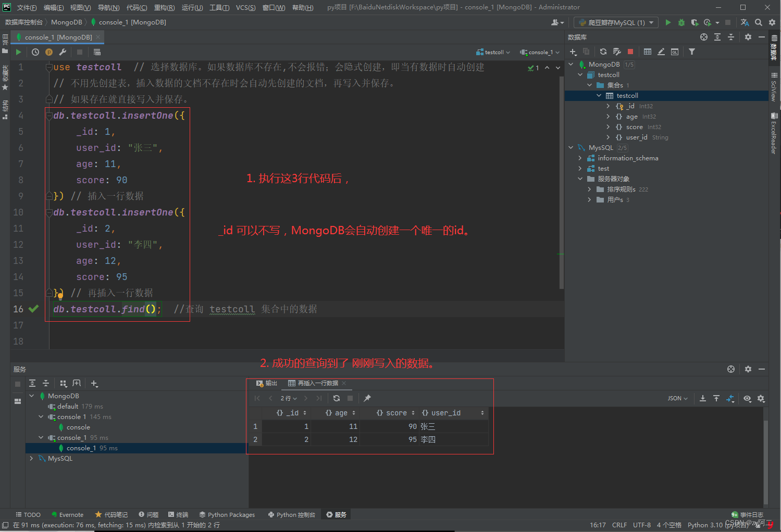
Task: Change the testcoll schema selector
Action: coord(493,52)
